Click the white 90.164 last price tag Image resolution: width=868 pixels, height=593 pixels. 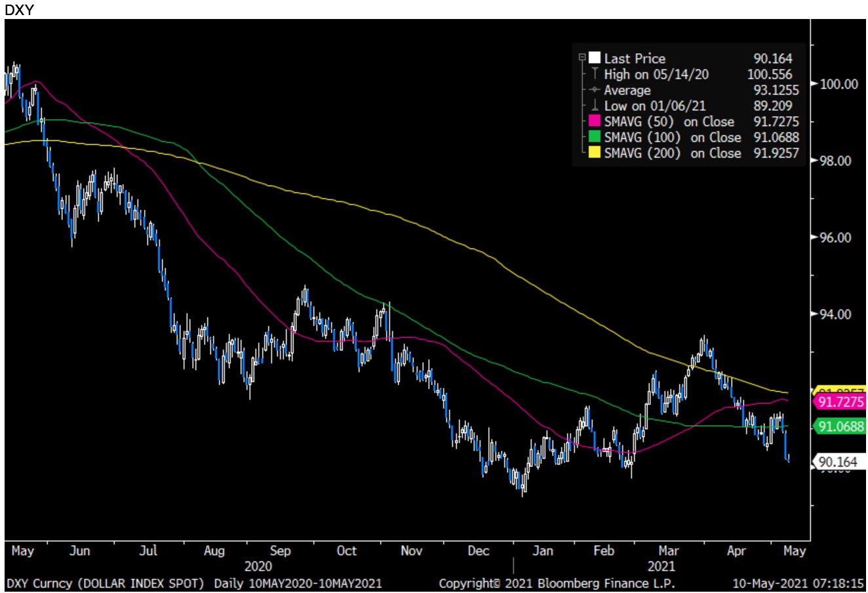tap(838, 462)
